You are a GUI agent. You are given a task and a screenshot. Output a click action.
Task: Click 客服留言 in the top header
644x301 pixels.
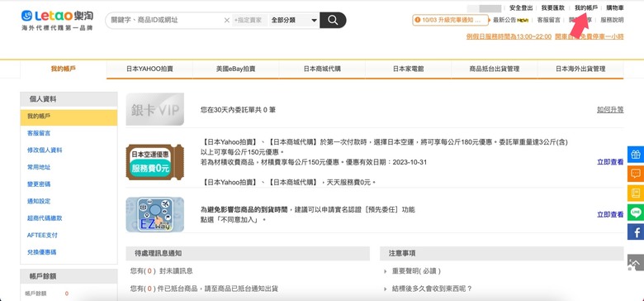(x=549, y=20)
